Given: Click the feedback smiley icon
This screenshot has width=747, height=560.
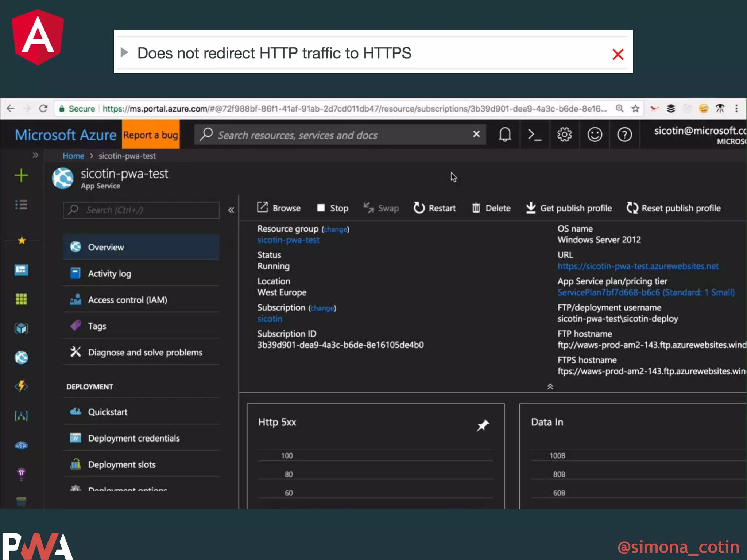Looking at the screenshot, I should (595, 135).
